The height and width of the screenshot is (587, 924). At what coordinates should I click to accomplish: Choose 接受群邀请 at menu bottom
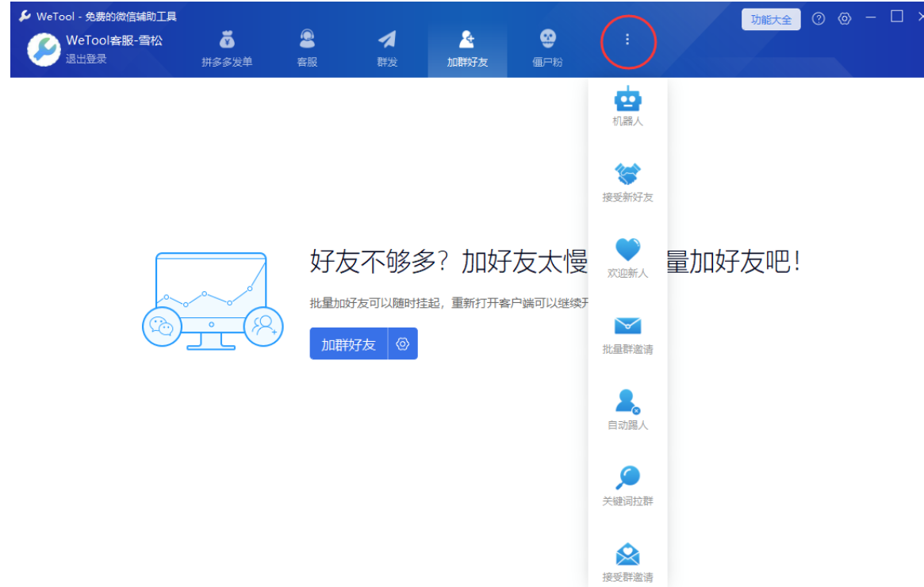(627, 563)
